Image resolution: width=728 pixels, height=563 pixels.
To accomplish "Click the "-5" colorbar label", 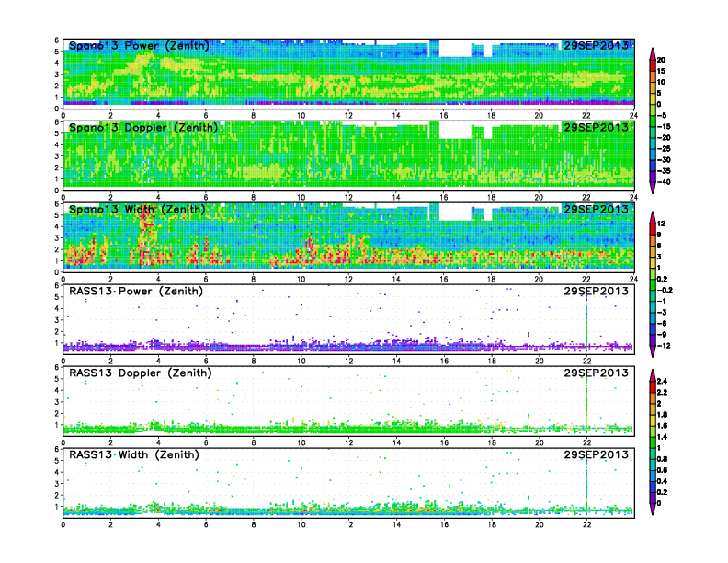I will 662,116.
